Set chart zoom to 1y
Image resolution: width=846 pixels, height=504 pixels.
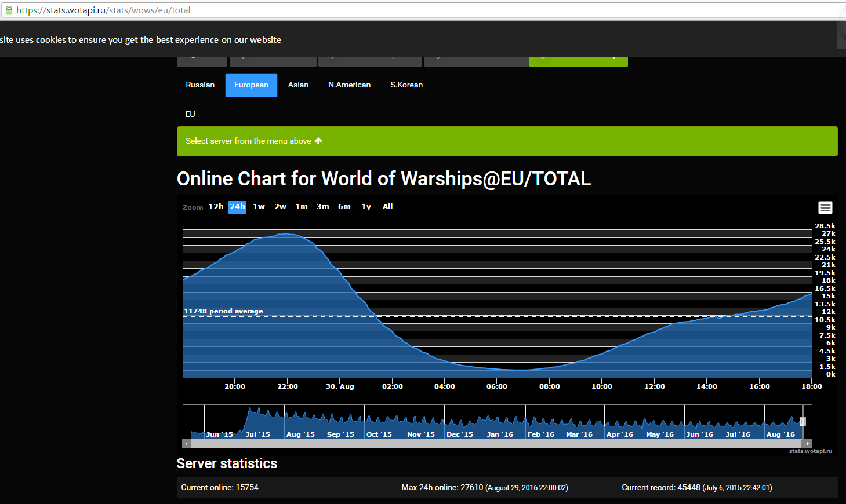pyautogui.click(x=366, y=207)
